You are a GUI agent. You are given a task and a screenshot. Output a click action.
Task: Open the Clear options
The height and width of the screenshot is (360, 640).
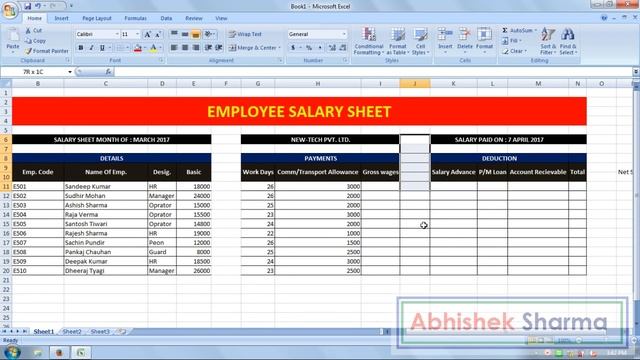514,51
